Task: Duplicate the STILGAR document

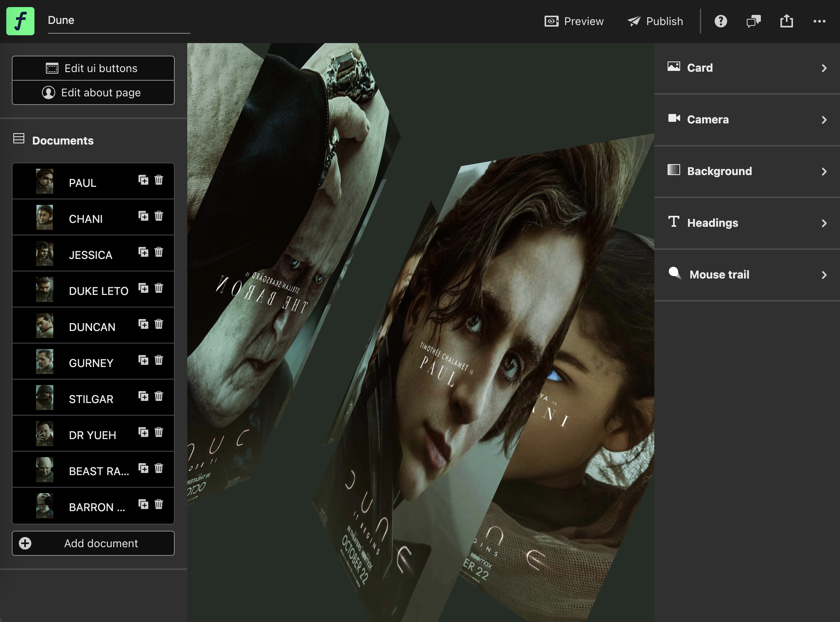Action: coord(143,396)
